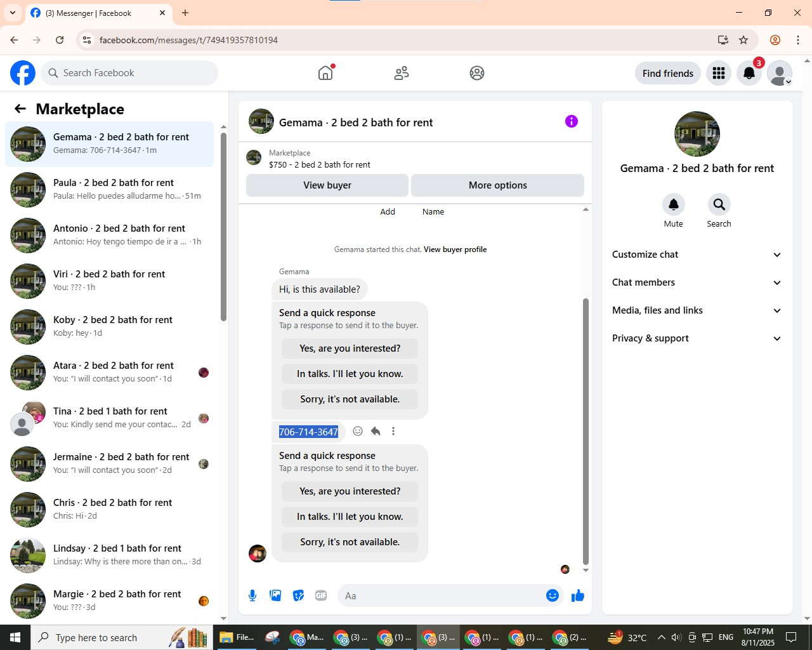812x650 pixels.
Task: Send second 'Sorry, it's not available.' response
Action: (350, 542)
